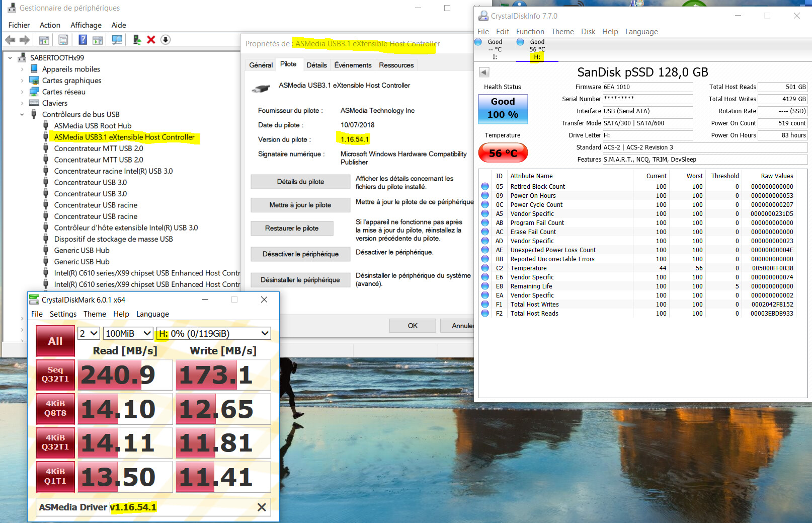
Task: Click the blue status circle of Temperature attribute
Action: click(485, 268)
